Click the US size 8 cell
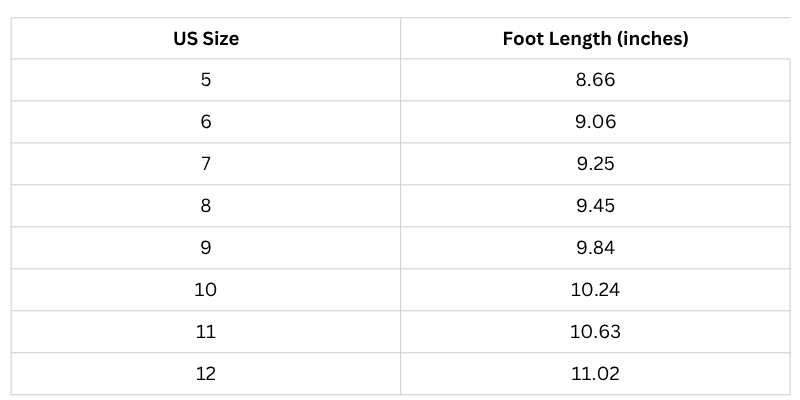 point(206,206)
